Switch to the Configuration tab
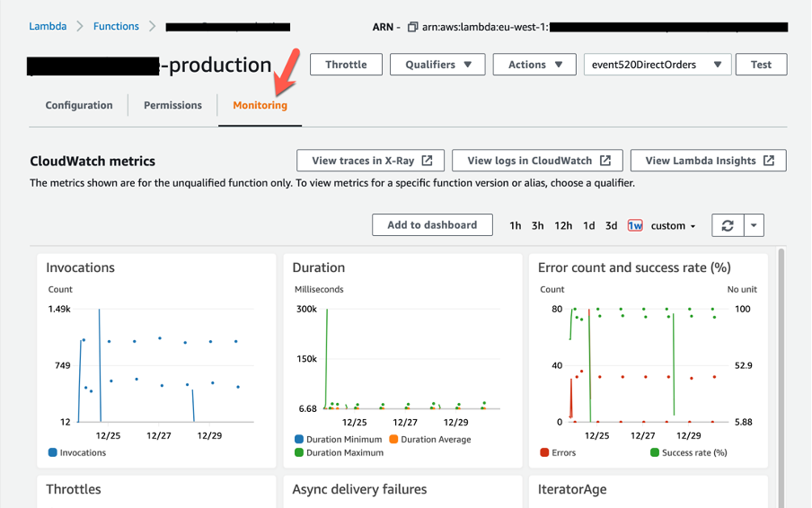Screen dimensions: 812x508 [79, 105]
